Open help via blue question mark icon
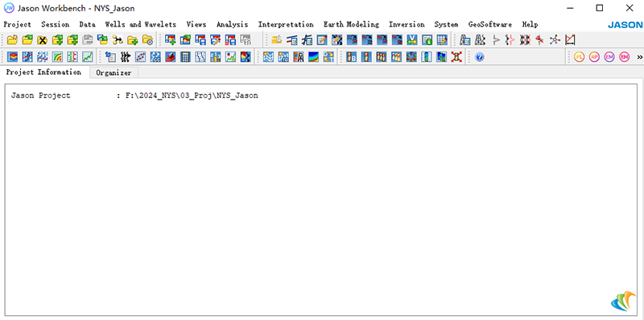The height and width of the screenshot is (320, 644). (479, 56)
